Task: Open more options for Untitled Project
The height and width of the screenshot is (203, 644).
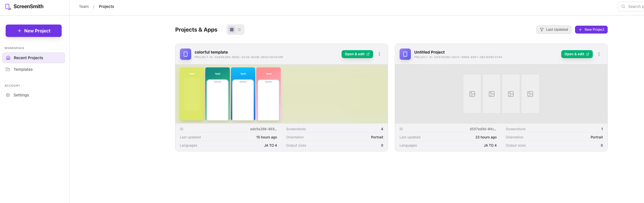Action: [599, 54]
